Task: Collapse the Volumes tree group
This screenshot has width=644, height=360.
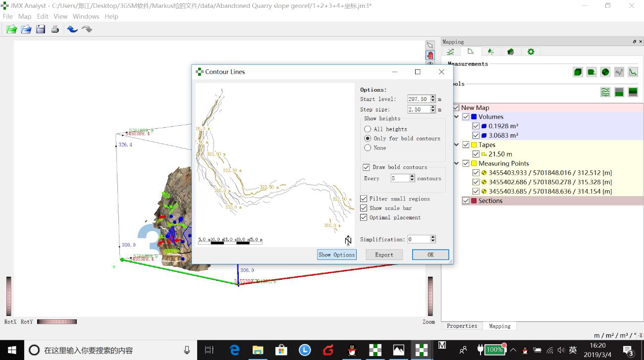Action: point(456,117)
